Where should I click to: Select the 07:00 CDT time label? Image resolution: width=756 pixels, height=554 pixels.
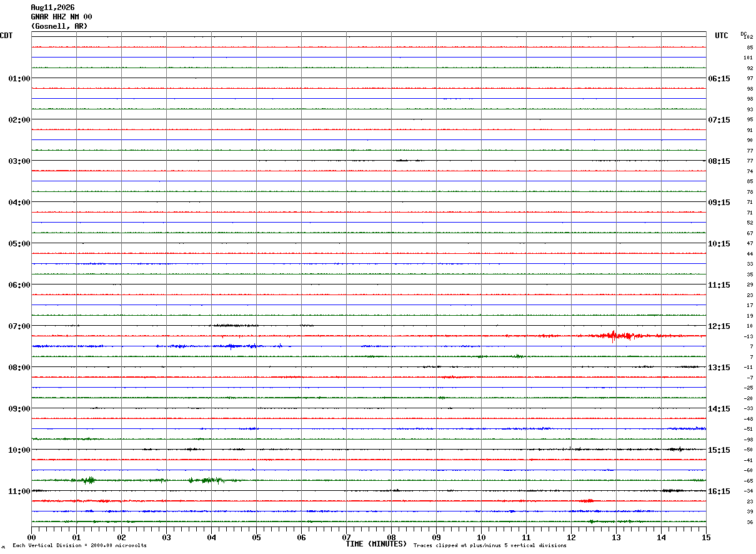[x=19, y=326]
